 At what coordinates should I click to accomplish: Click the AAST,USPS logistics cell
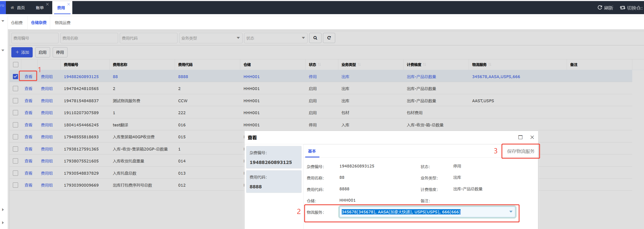(x=483, y=101)
